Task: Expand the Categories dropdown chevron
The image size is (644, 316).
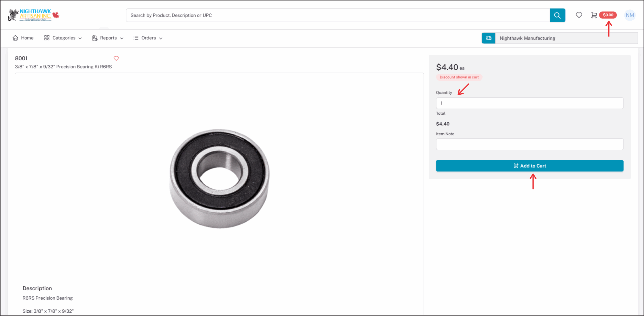Action: pos(80,38)
